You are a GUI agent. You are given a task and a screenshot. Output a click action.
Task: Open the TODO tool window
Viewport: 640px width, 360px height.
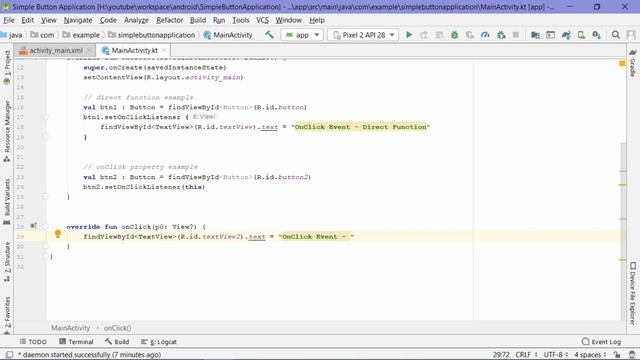(x=33, y=342)
